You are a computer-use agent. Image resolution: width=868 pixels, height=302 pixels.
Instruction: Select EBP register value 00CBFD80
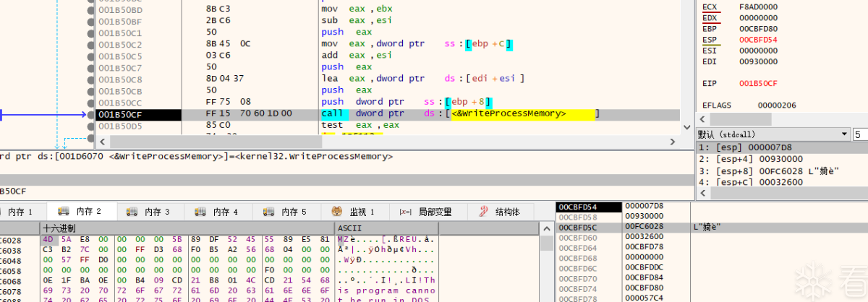pos(758,29)
